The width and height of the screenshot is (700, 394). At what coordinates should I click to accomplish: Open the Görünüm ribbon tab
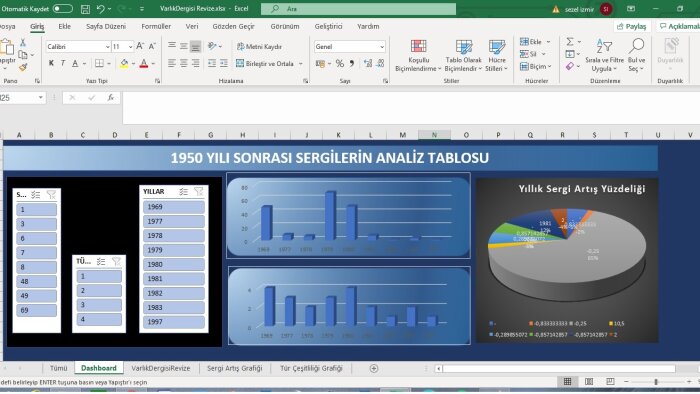pos(285,26)
